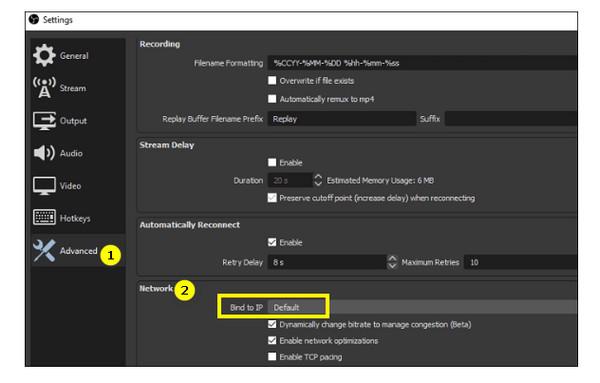Open General settings gear icon

pos(44,55)
